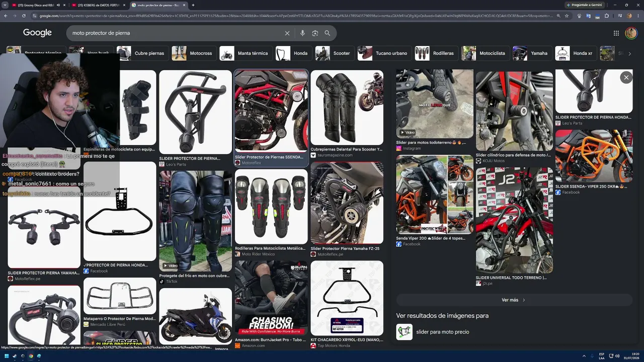
Task: Open the Top Motors Honda source link
Action: click(334, 346)
